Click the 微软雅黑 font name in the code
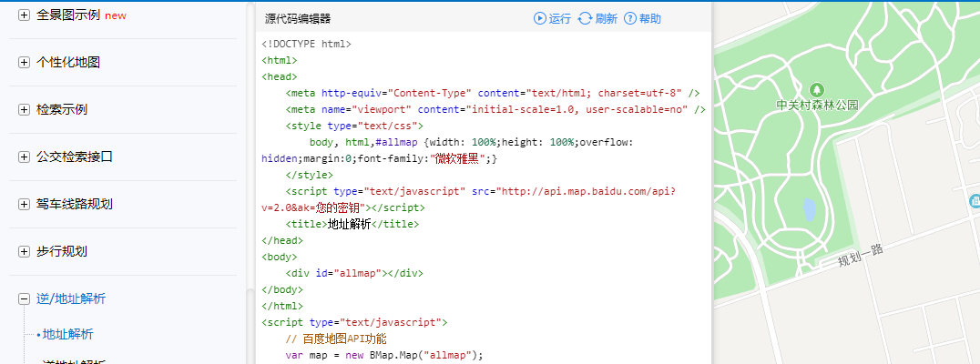This screenshot has height=364, width=980. coord(456,158)
